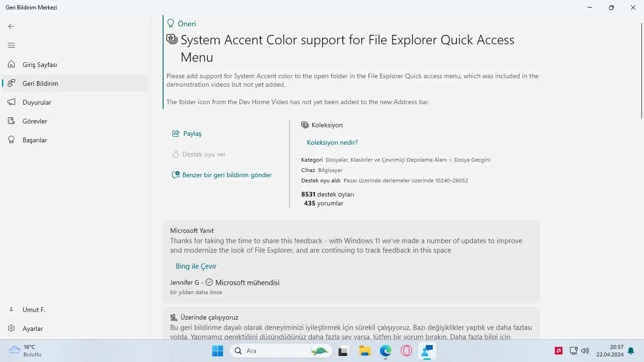Viewport: 644px width, 362px height.
Task: Open the clock showing 20:57
Action: click(610, 351)
